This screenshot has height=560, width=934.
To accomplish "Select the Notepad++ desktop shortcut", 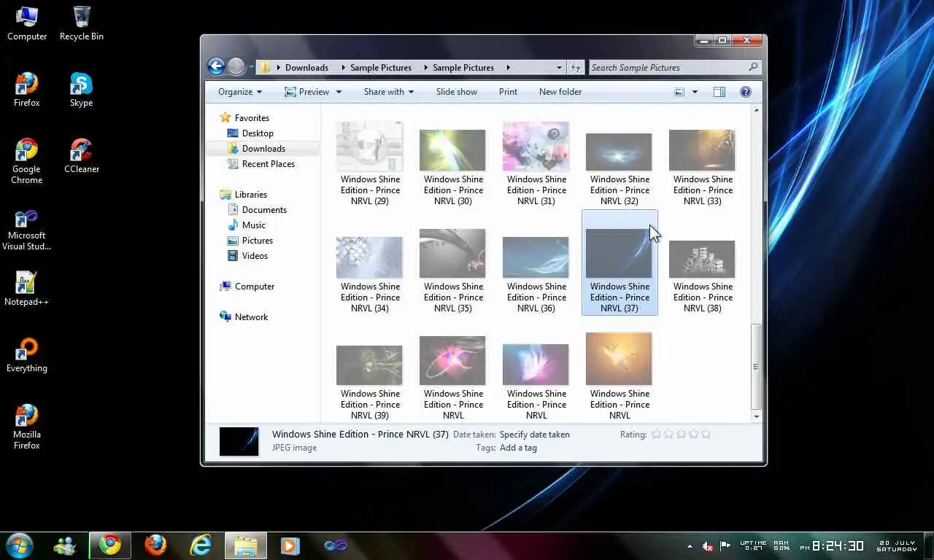I will pos(27,289).
